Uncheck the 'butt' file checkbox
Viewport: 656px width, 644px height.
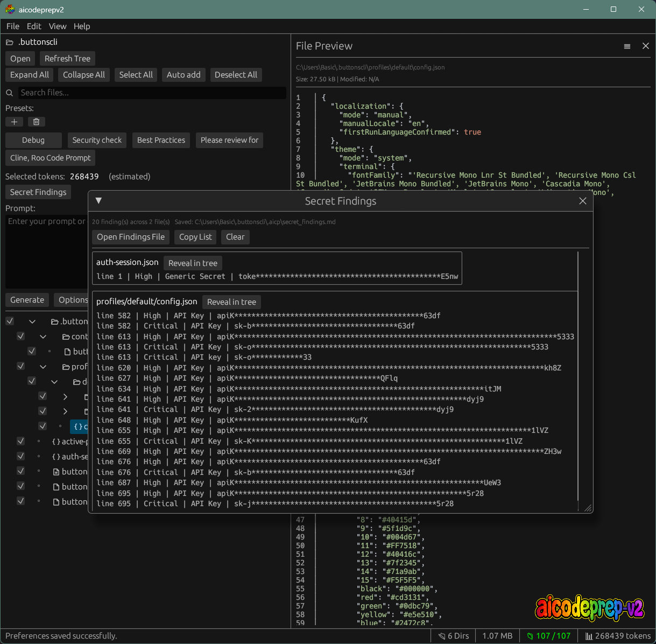pyautogui.click(x=32, y=351)
